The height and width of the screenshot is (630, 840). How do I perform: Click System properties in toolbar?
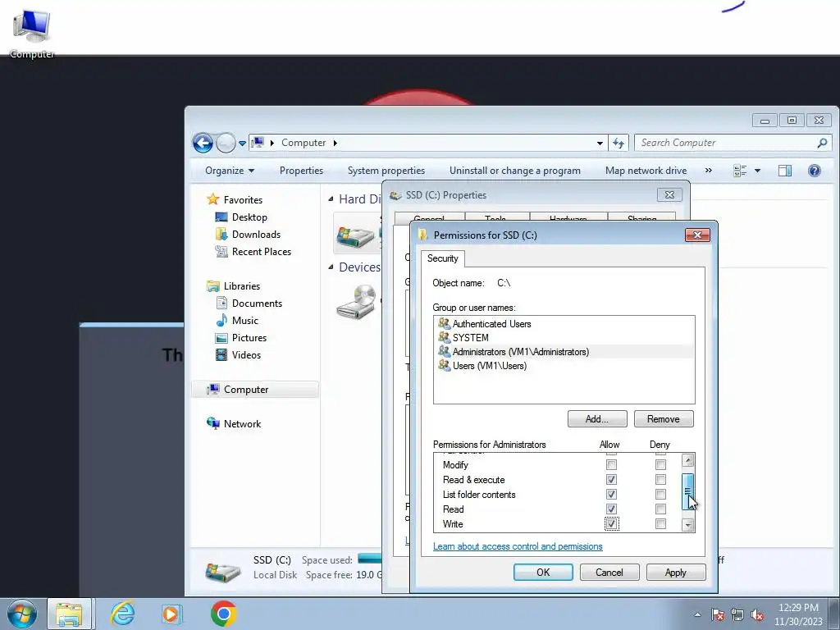pyautogui.click(x=386, y=171)
